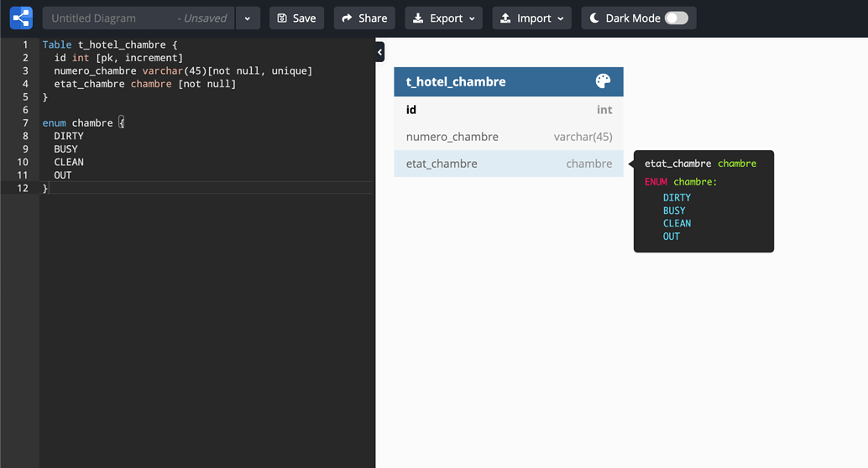Click the floppy disk icon on Save
The image size is (868, 468).
click(282, 18)
